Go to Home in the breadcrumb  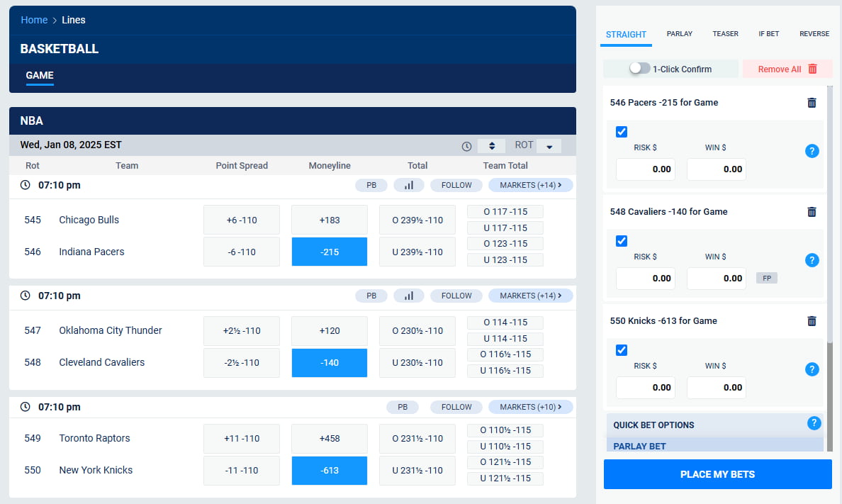34,20
